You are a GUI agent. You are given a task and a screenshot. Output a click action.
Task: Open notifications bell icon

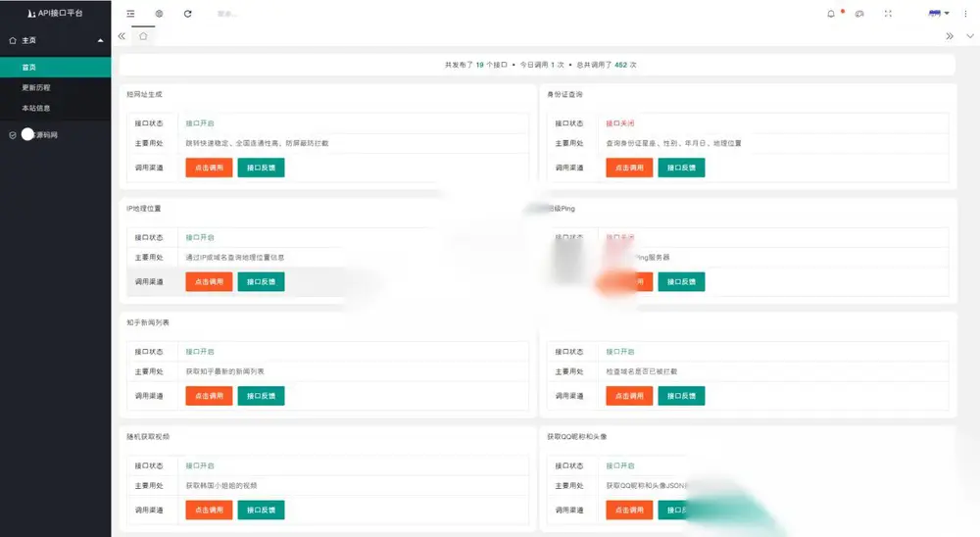tap(831, 13)
